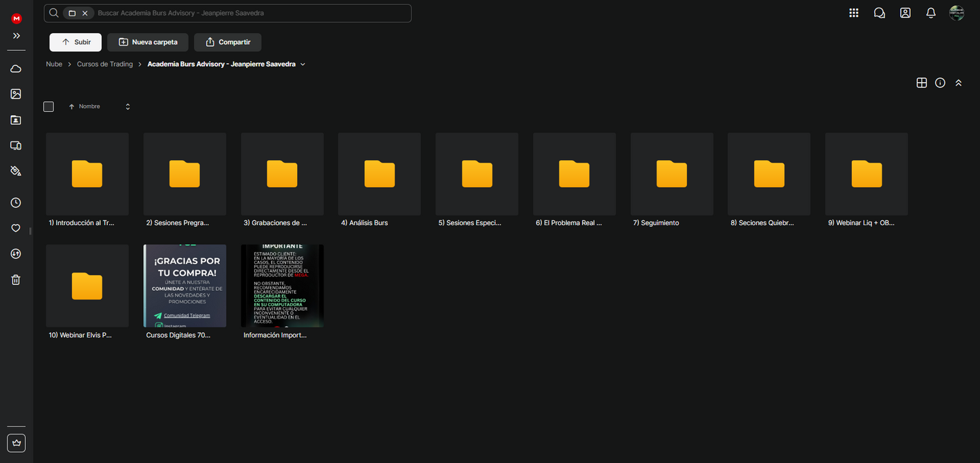Open the notifications bell icon
Screen dimensions: 980x463
[931, 13]
